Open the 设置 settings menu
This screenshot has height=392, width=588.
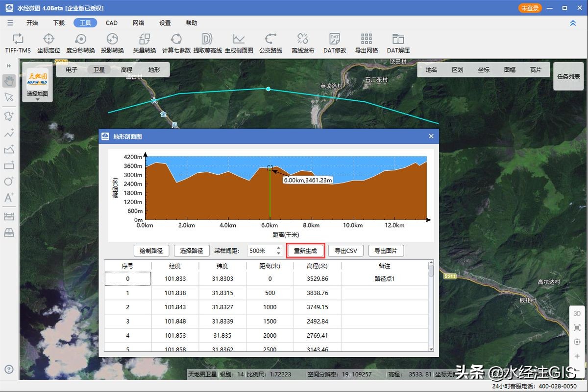[165, 23]
